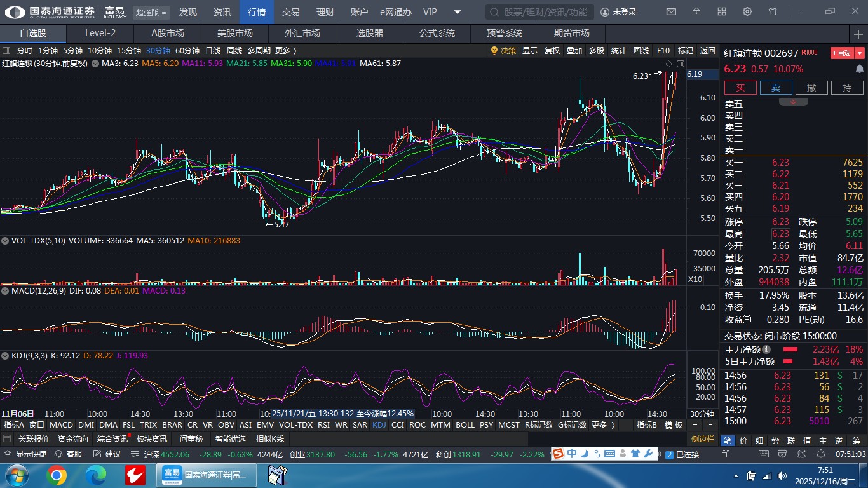Click the F10 company info button

coord(663,51)
